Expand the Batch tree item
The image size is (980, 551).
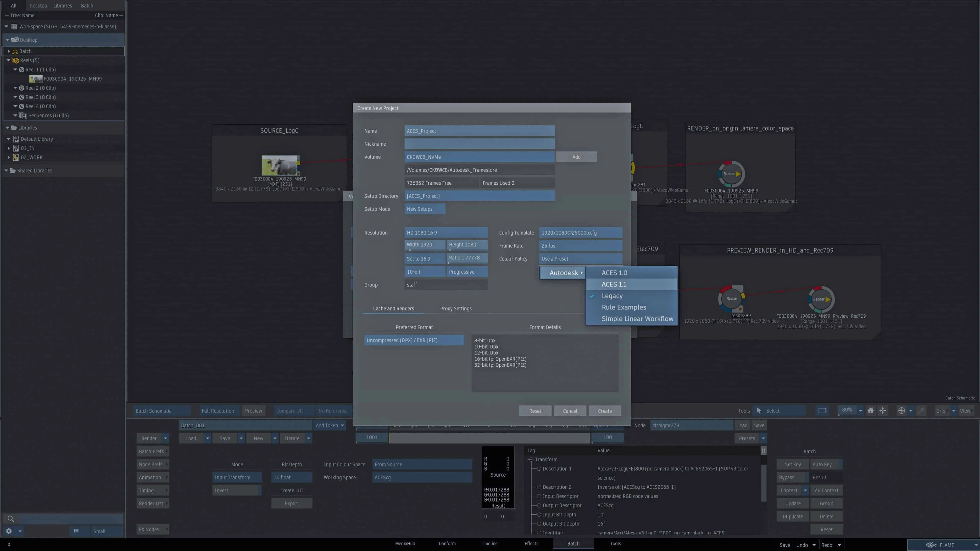pyautogui.click(x=9, y=51)
